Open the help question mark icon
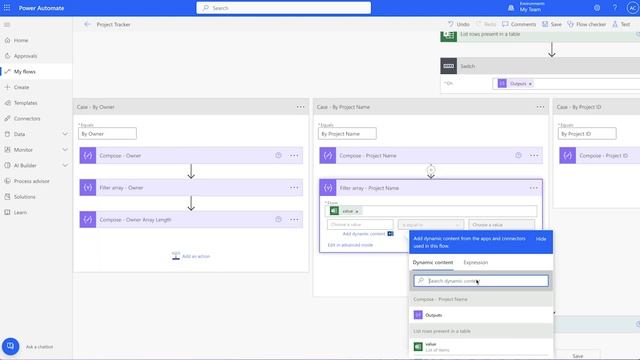The width and height of the screenshot is (640, 360). click(615, 8)
